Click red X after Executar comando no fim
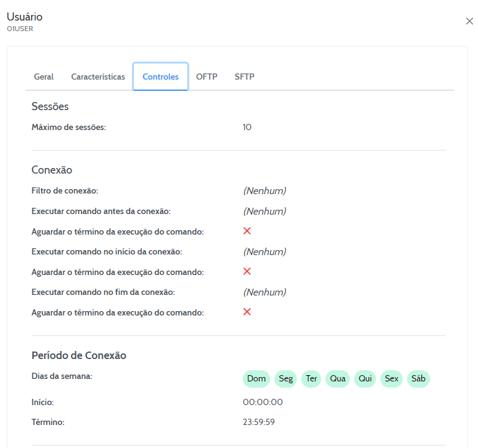Viewport: 478px width, 448px height. coord(247,312)
